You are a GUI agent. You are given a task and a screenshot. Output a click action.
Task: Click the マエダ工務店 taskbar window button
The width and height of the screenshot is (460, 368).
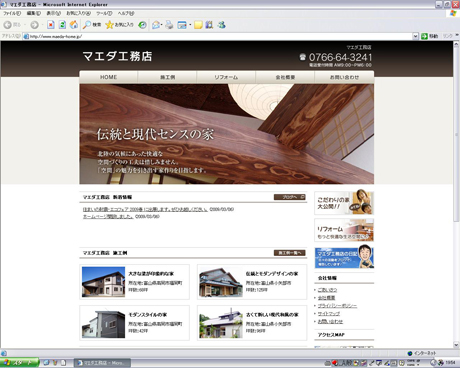coord(102,363)
